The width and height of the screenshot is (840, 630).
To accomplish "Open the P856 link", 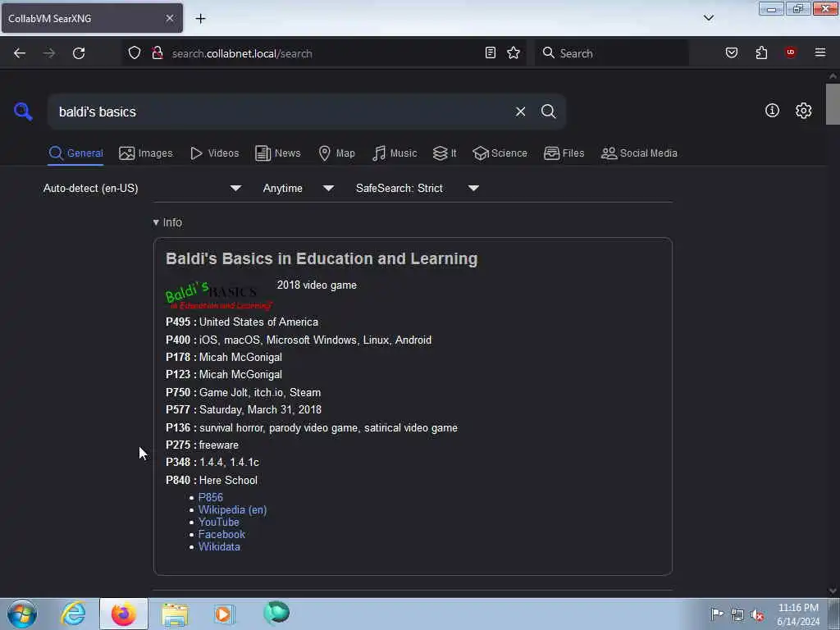I will pos(211,497).
